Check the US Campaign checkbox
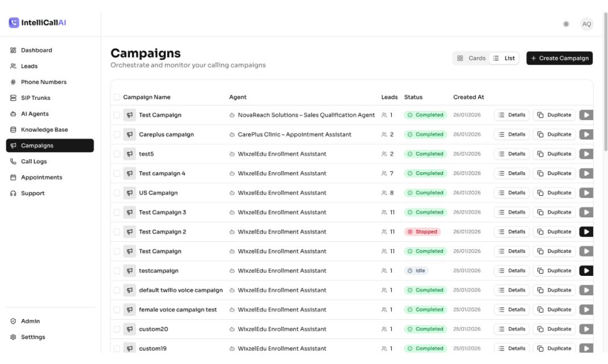Screen dimensions: 608x364 coord(117,193)
